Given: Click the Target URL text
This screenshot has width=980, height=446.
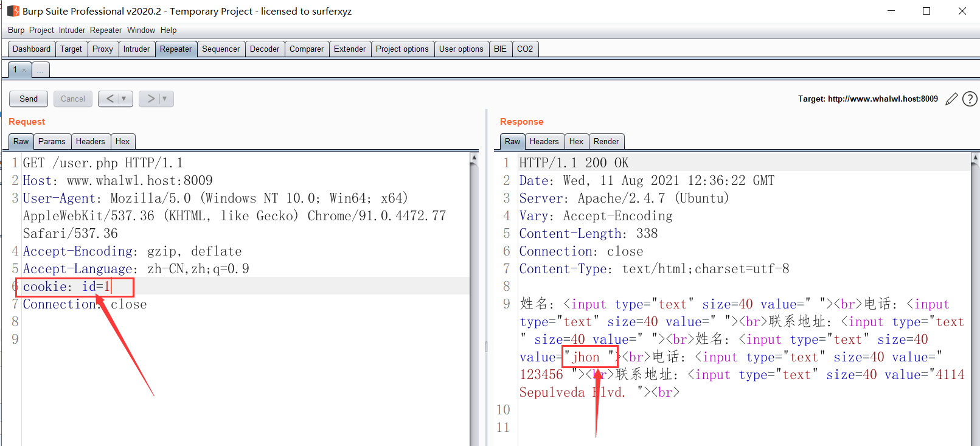Looking at the screenshot, I should click(x=868, y=99).
